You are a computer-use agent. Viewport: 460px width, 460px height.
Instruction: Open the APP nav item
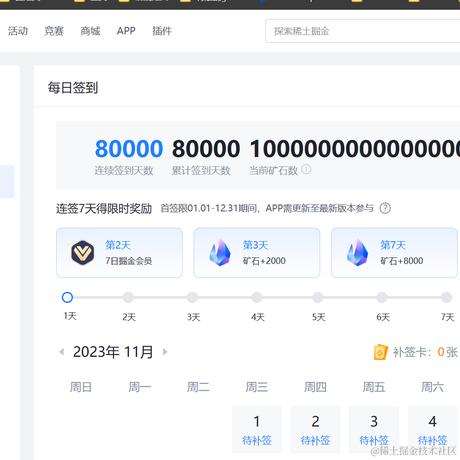(x=126, y=31)
